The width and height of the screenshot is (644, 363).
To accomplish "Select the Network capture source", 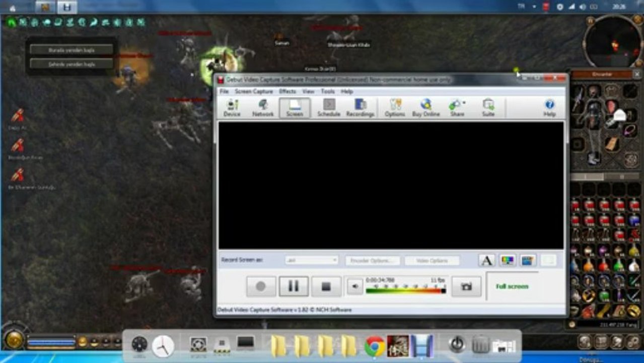I will click(x=263, y=108).
